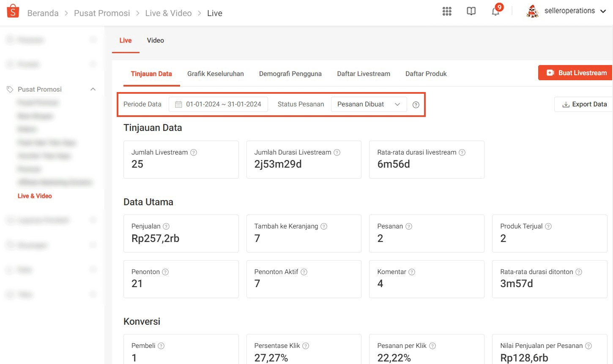Click the info icon next to Pembeli
This screenshot has height=364, width=613.
(161, 346)
